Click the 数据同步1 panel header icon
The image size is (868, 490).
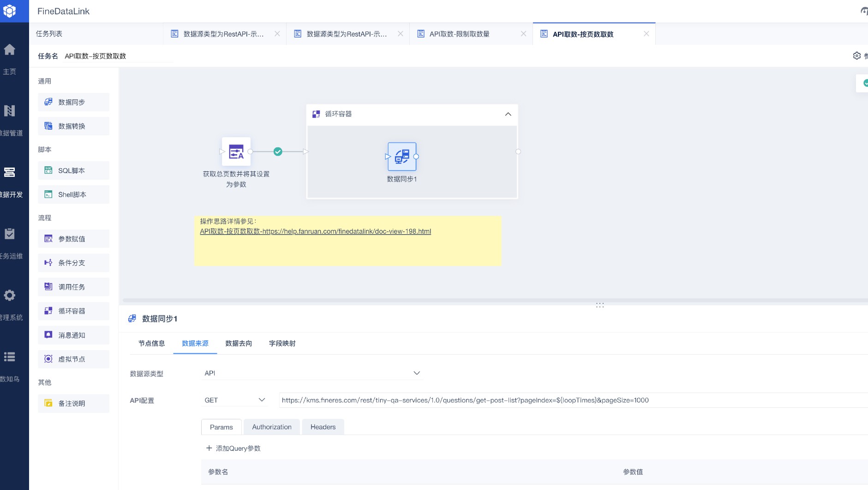point(132,319)
